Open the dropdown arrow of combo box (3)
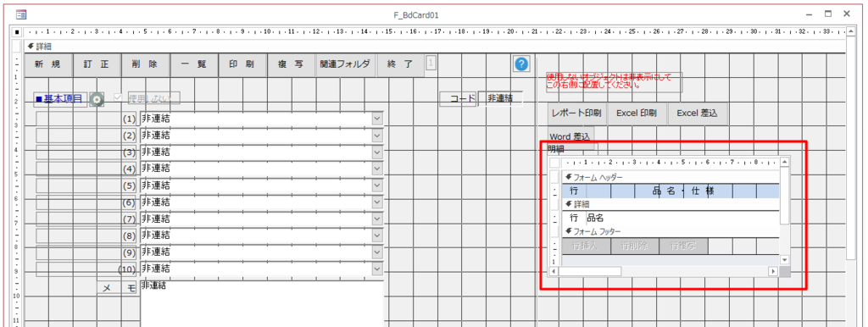This screenshot has height=327, width=868. tap(377, 152)
